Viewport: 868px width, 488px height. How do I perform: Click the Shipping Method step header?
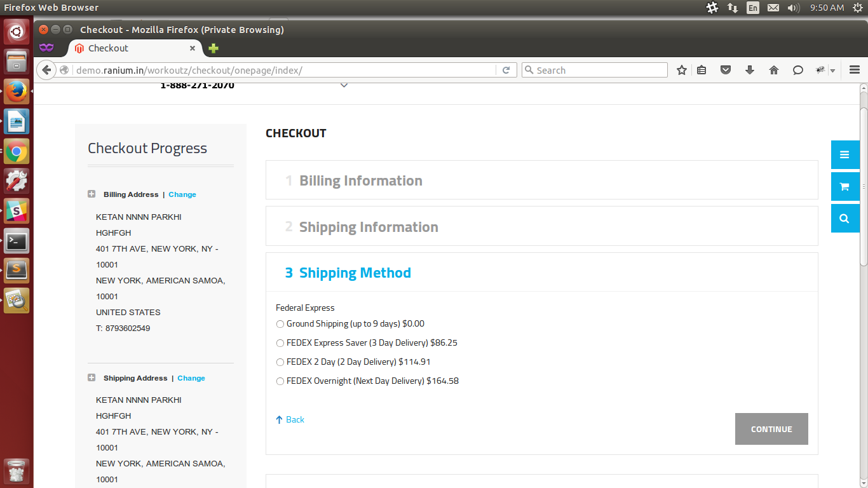541,273
